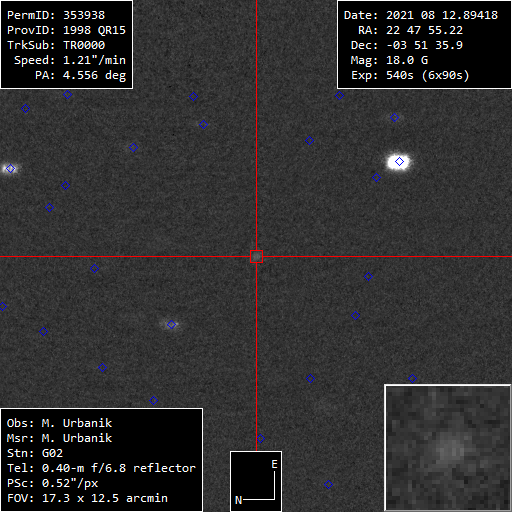
Task: Select the Tel: 0.40-m f/6.8 reflector text
Action: [101, 468]
